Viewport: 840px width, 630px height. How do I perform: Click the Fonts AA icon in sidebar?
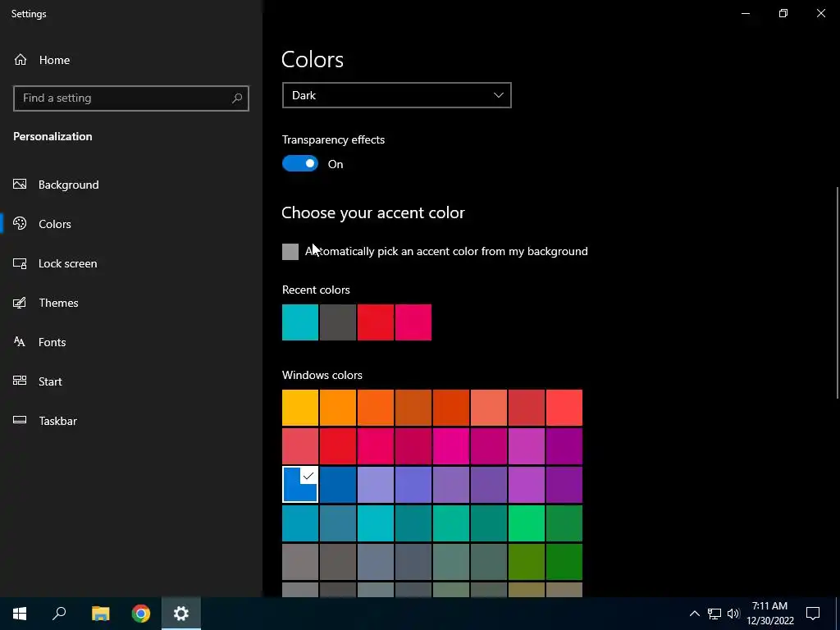(x=20, y=342)
